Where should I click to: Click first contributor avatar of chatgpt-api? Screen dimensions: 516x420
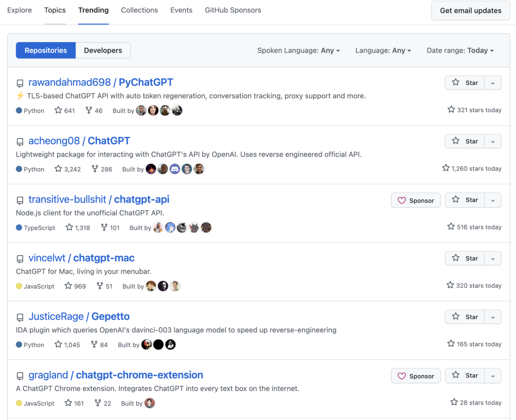(x=158, y=227)
